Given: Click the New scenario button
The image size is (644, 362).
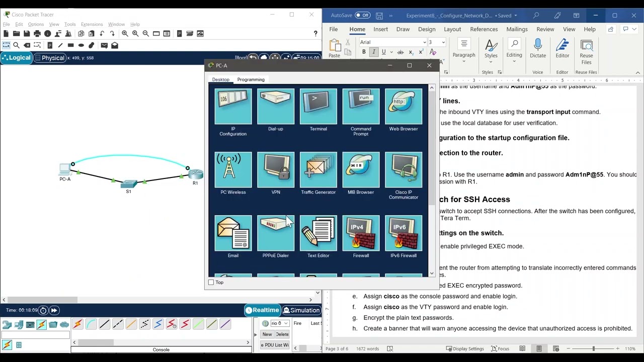Looking at the screenshot, I should pos(267,334).
